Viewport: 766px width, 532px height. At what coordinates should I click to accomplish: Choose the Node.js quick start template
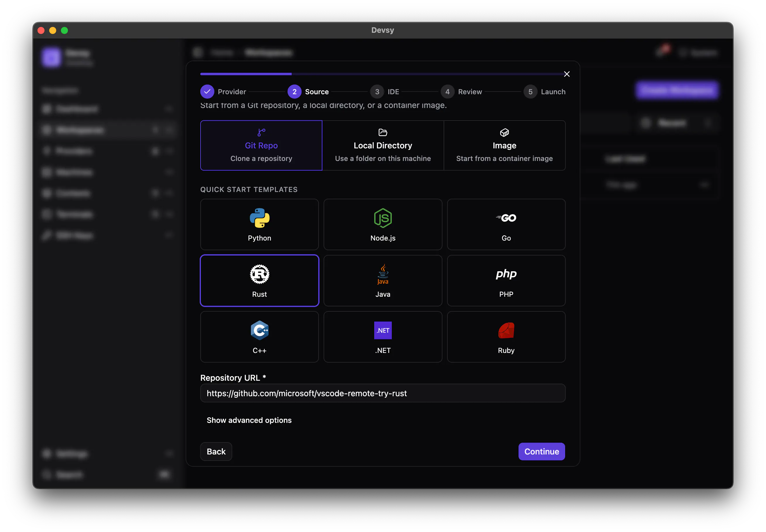(383, 224)
